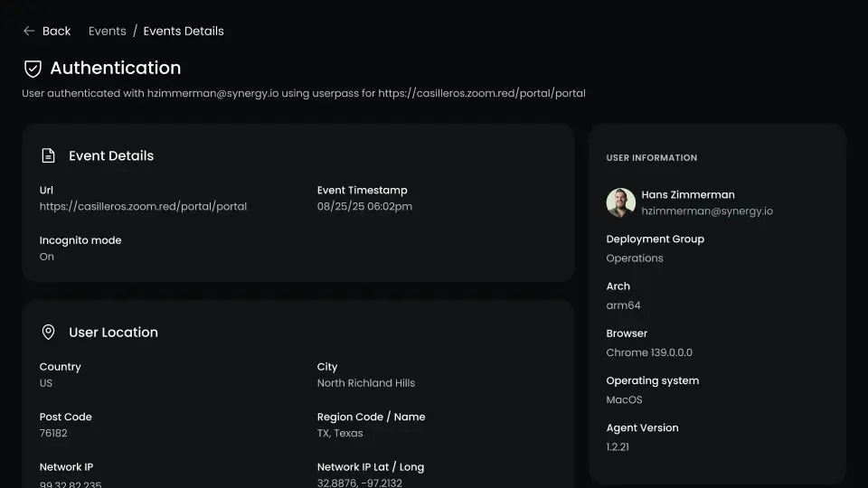Image resolution: width=868 pixels, height=488 pixels.
Task: Click the Authentication page heading
Action: click(x=115, y=68)
